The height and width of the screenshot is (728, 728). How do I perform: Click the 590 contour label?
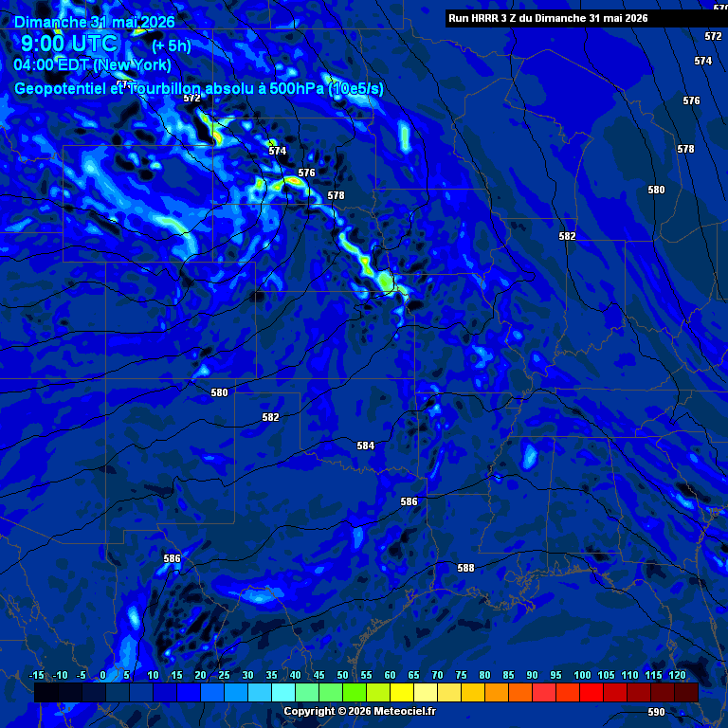pos(656,712)
